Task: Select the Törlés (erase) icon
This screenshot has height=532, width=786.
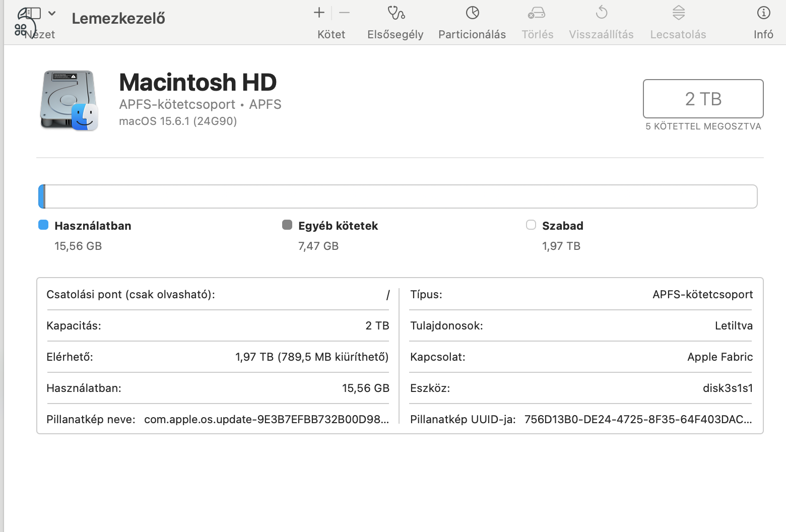Action: tap(537, 20)
